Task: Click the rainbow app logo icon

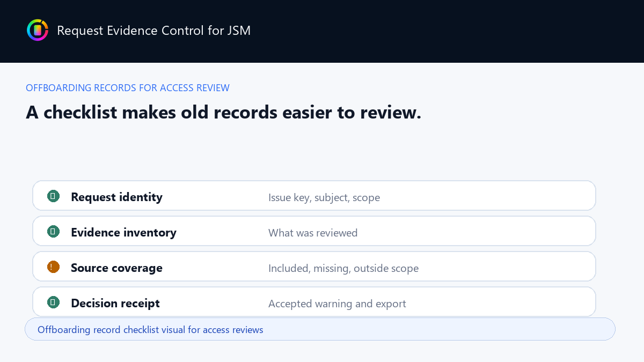Action: tap(38, 30)
